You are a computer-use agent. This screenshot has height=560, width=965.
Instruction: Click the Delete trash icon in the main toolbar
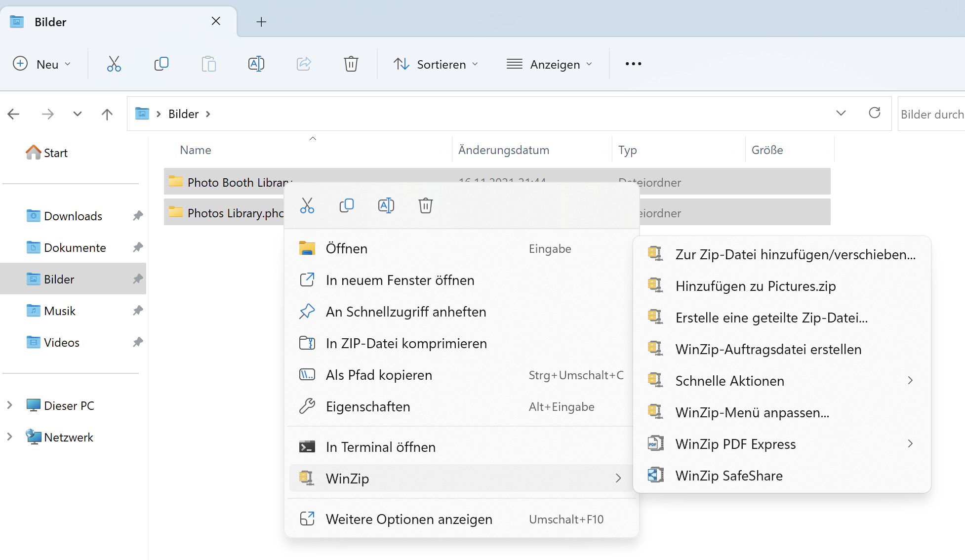(351, 64)
